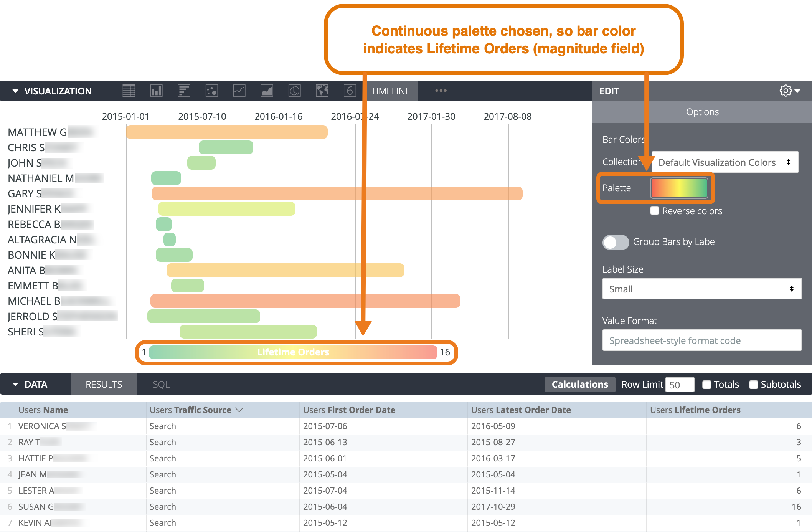Toggle Group Bars by Label switch
The width and height of the screenshot is (812, 532).
point(616,242)
